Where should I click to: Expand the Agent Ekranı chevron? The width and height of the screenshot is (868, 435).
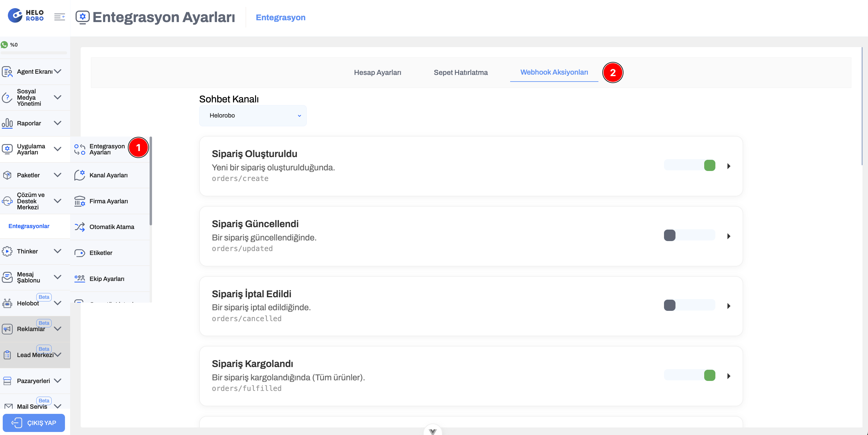pos(58,71)
